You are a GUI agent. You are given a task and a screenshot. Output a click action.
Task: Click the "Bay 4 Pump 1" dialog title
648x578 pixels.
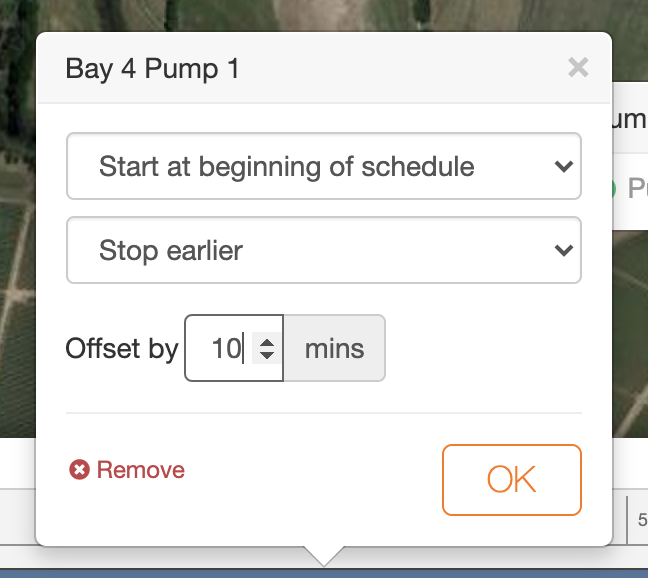click(x=152, y=69)
